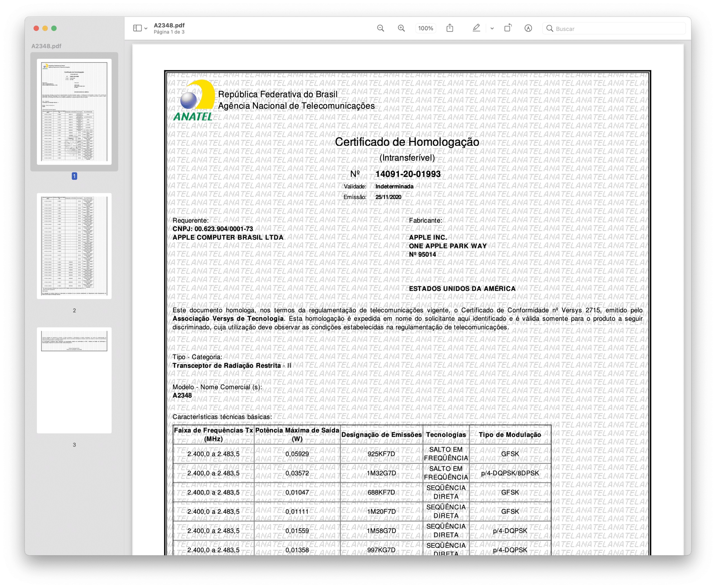Image resolution: width=716 pixels, height=588 pixels.
Task: Rotate the page with rotate icon
Action: click(508, 28)
